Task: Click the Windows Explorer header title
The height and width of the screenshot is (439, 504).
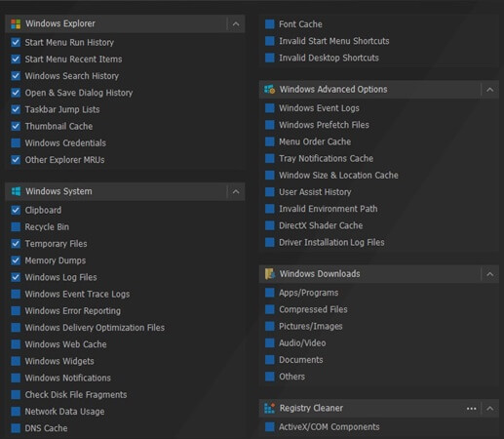Action: (x=60, y=23)
